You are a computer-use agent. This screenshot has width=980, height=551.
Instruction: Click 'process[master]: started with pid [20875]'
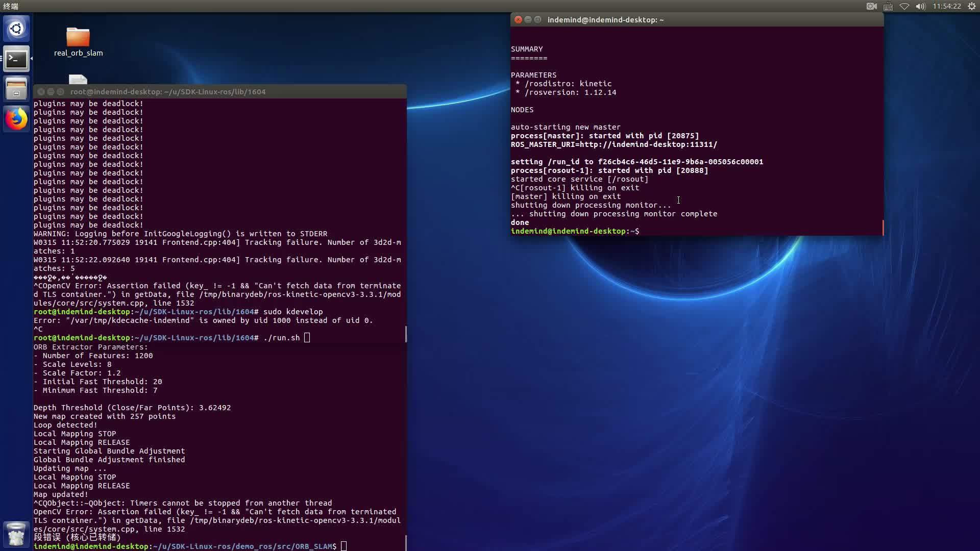click(x=605, y=136)
